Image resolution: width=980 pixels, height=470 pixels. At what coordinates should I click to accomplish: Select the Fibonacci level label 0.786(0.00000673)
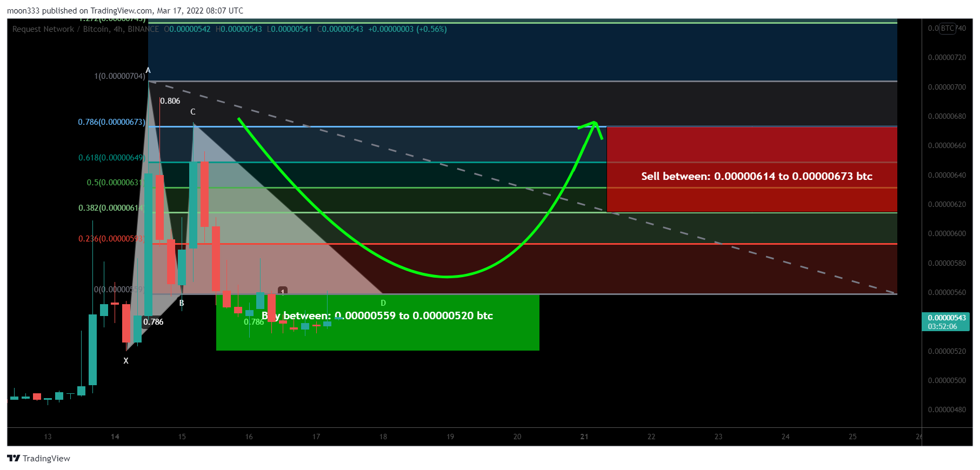pyautogui.click(x=112, y=122)
